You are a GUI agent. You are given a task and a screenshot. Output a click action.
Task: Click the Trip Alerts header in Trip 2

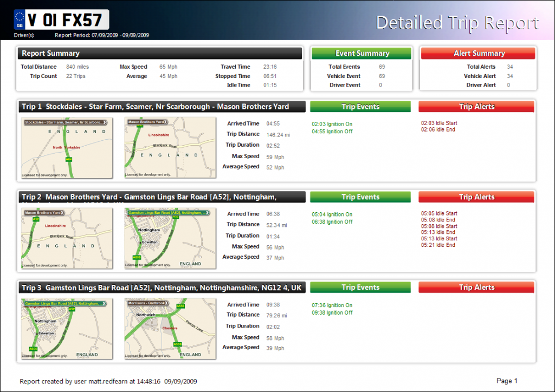coord(476,197)
